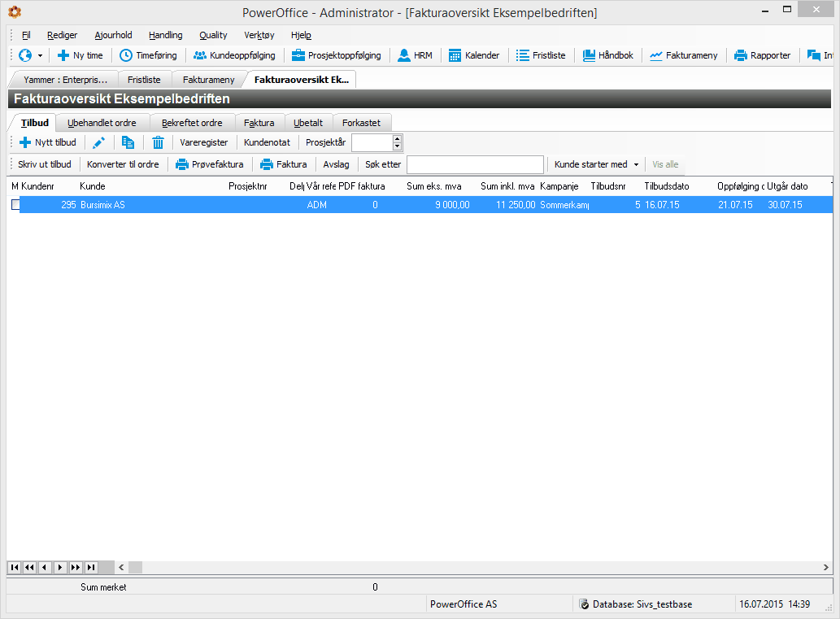Open the Fristliste list icon
Image resolution: width=840 pixels, height=619 pixels.
522,55
